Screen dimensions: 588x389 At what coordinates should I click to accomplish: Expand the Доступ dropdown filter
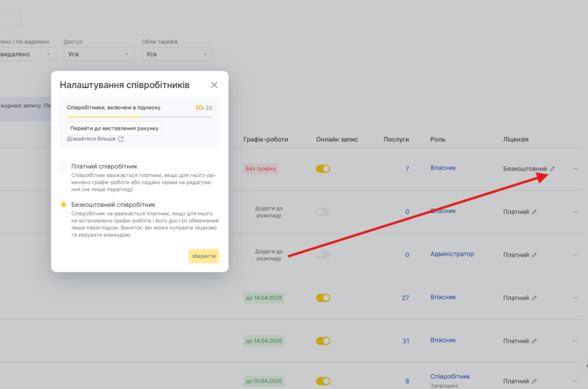[98, 54]
